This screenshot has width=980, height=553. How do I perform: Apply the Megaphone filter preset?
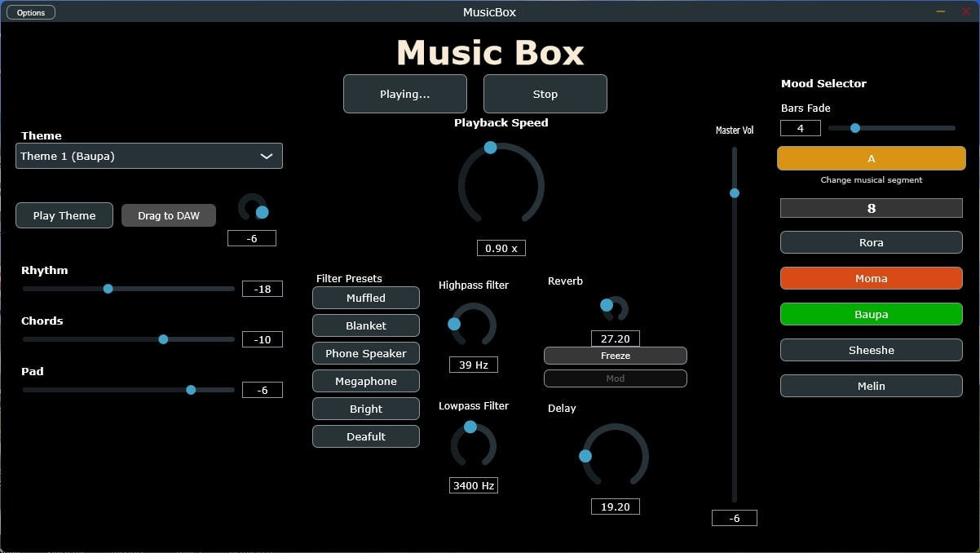(365, 381)
